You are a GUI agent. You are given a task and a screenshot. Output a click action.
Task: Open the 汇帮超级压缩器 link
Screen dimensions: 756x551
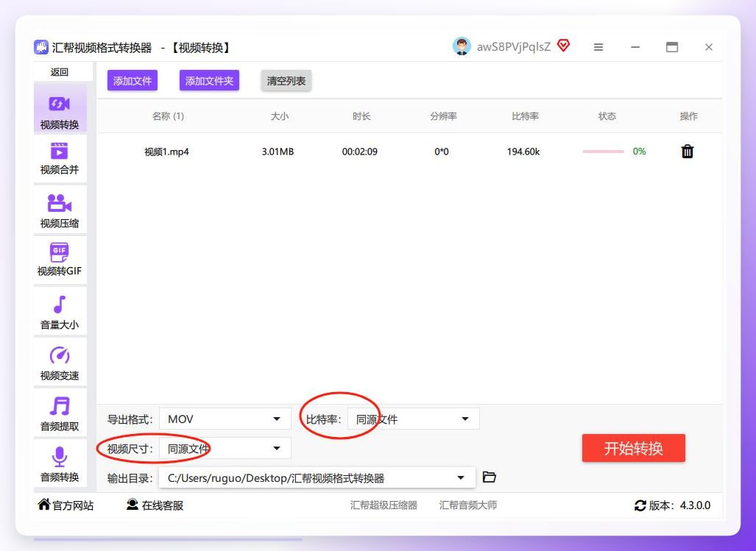coord(384,505)
